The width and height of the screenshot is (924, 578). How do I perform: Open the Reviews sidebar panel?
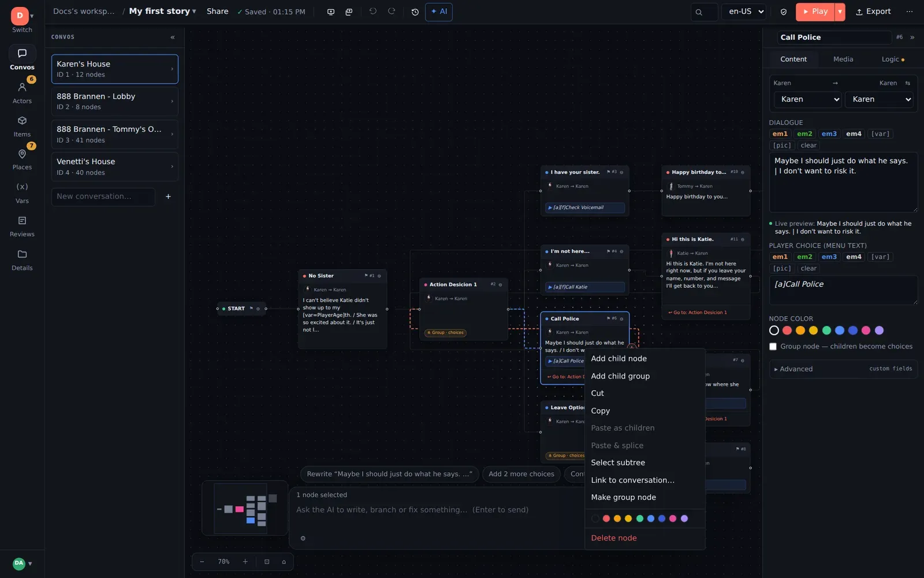point(22,226)
